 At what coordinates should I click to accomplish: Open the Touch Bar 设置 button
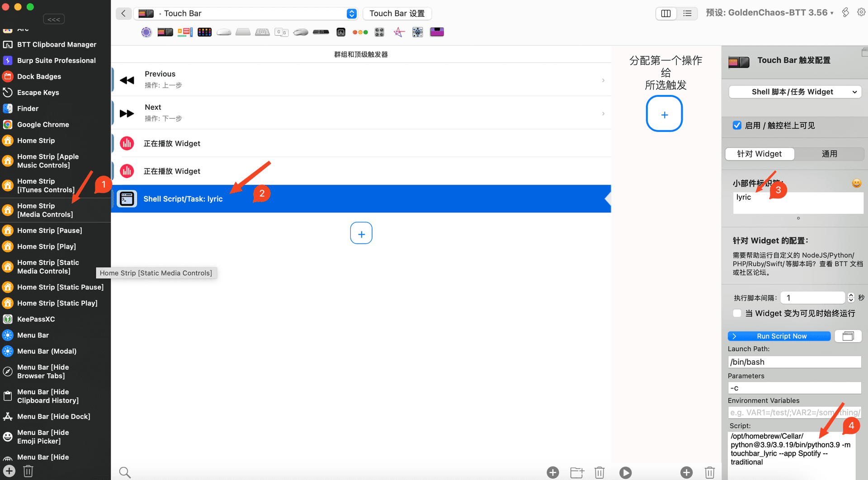click(397, 14)
